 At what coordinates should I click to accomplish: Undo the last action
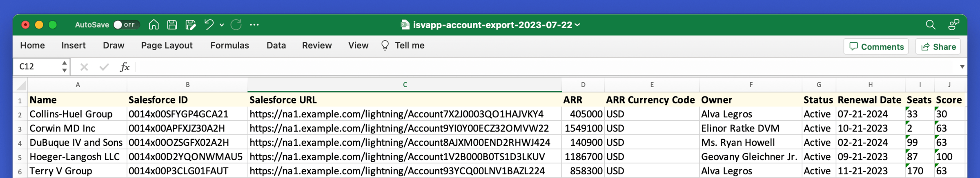[209, 25]
